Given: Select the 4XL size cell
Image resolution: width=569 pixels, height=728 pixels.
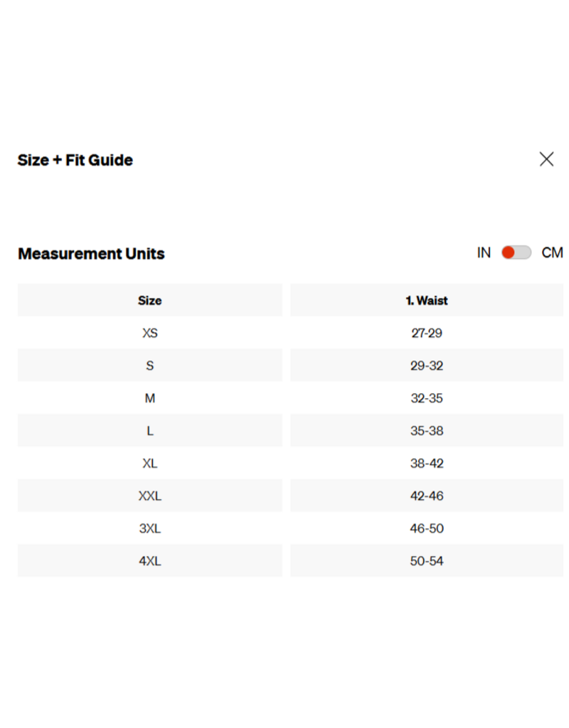Looking at the screenshot, I should click(x=149, y=561).
